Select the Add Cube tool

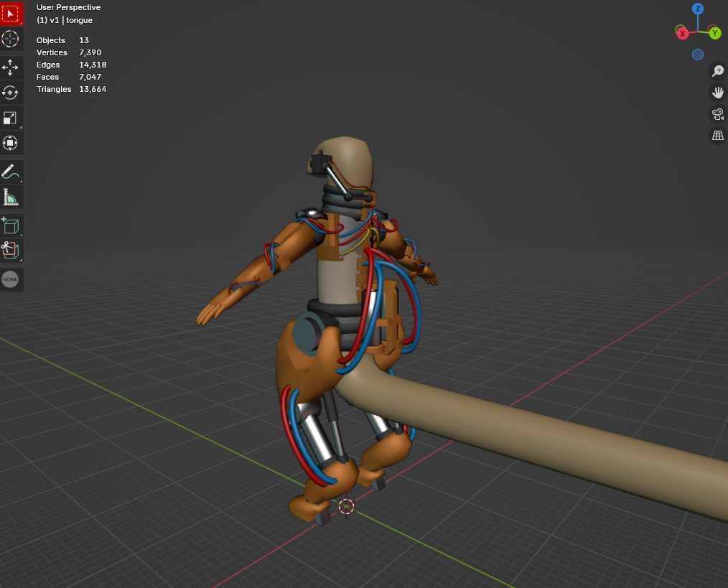pyautogui.click(x=10, y=225)
